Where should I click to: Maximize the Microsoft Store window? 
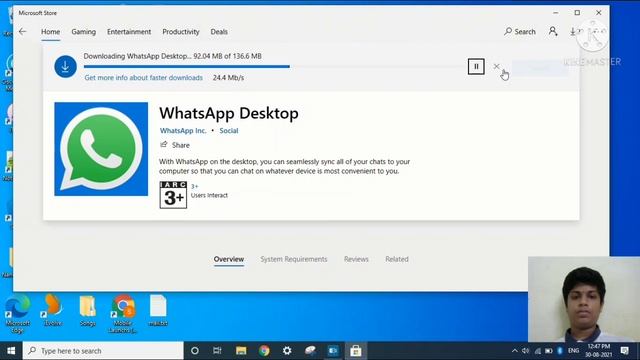click(x=577, y=13)
